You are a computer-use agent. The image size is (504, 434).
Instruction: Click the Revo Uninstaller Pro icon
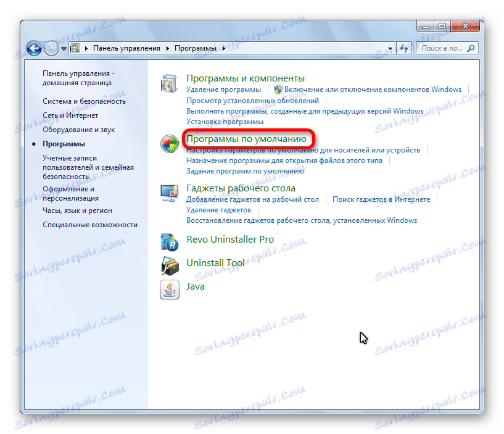point(170,242)
